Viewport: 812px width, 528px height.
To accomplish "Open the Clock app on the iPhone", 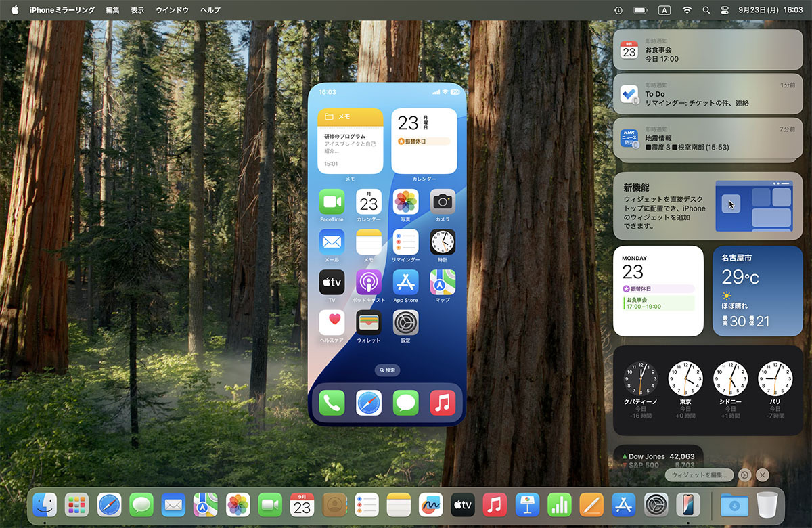I will [x=443, y=242].
